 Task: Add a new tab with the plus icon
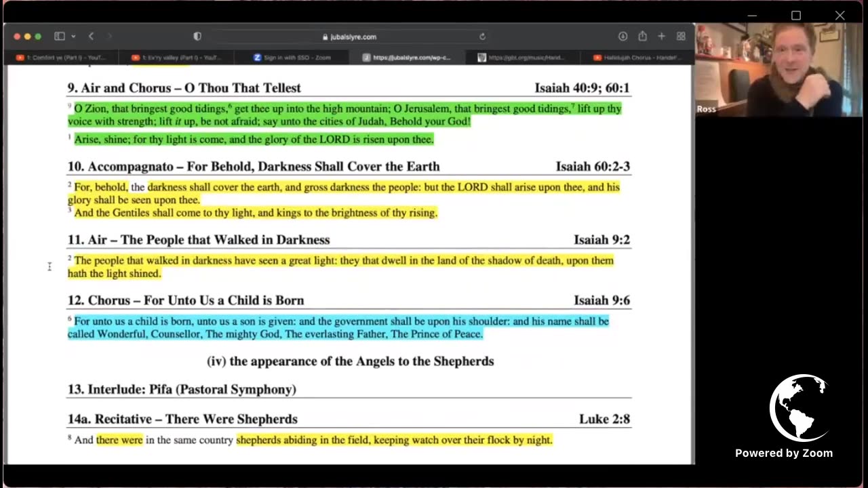[662, 37]
